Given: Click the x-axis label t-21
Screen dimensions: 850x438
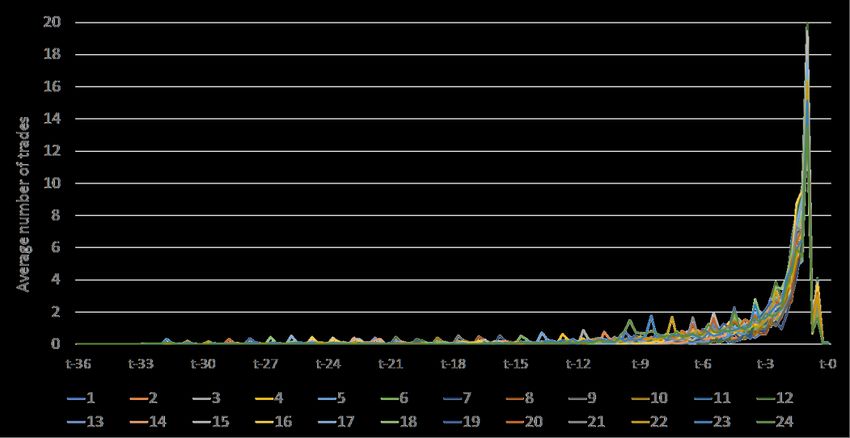Looking at the screenshot, I should (390, 364).
